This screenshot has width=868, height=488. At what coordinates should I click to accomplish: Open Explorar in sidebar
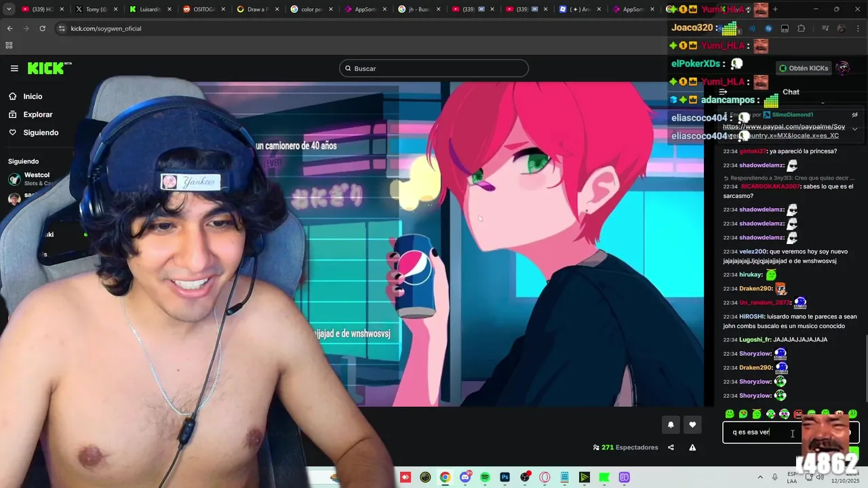pos(37,115)
